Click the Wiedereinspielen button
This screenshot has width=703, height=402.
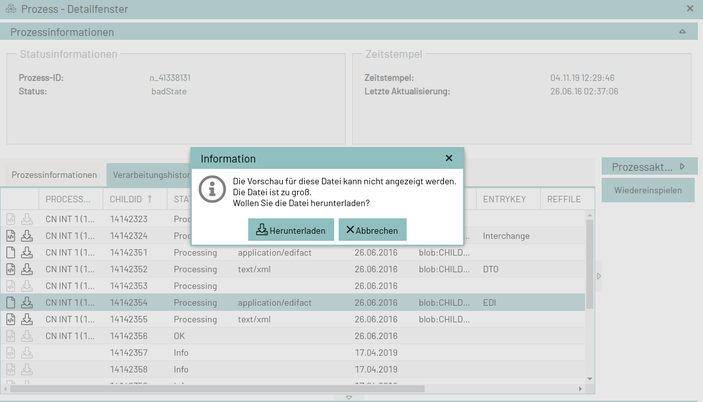click(x=647, y=190)
